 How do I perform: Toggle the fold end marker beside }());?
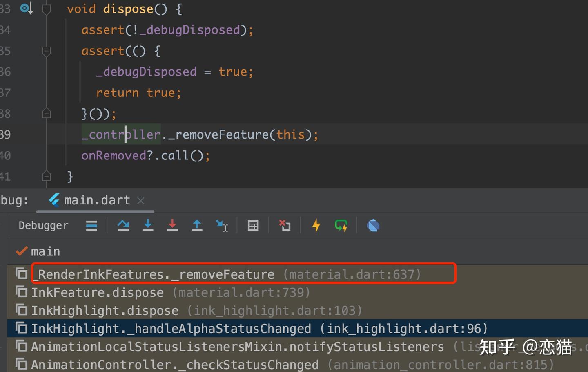click(x=47, y=114)
